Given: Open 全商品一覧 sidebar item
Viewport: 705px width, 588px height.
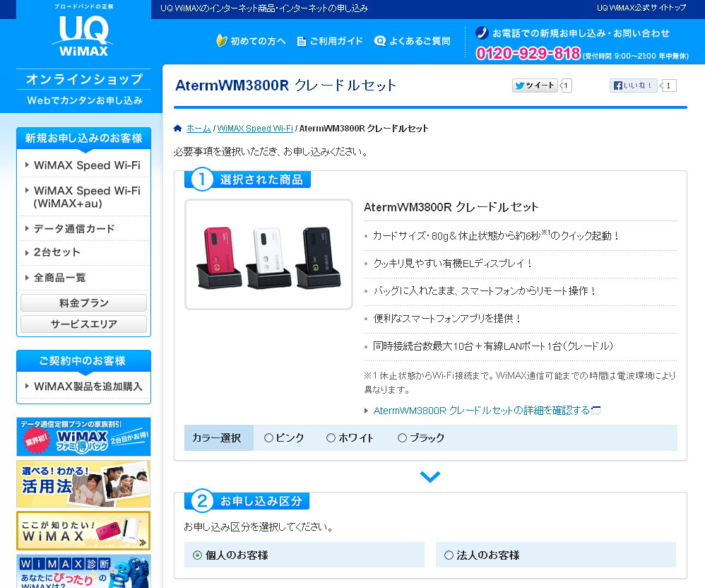Looking at the screenshot, I should [59, 278].
